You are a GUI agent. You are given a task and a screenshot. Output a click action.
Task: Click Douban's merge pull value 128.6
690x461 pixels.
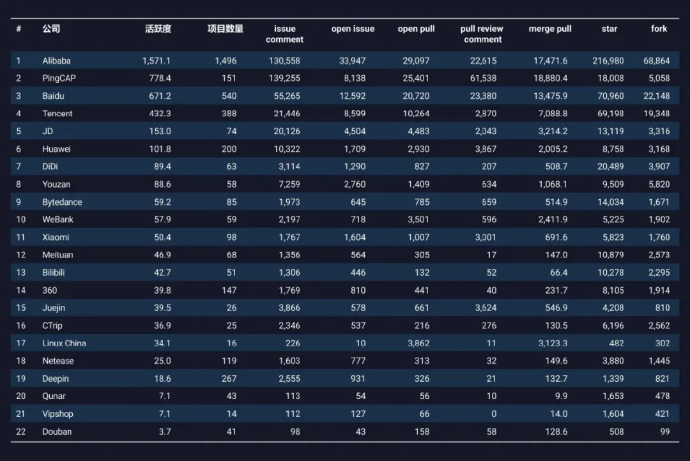click(x=556, y=432)
